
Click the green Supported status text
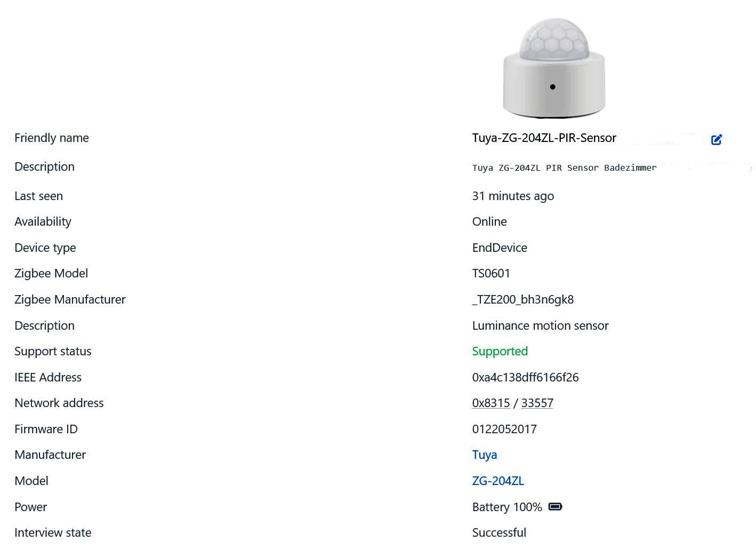(500, 352)
